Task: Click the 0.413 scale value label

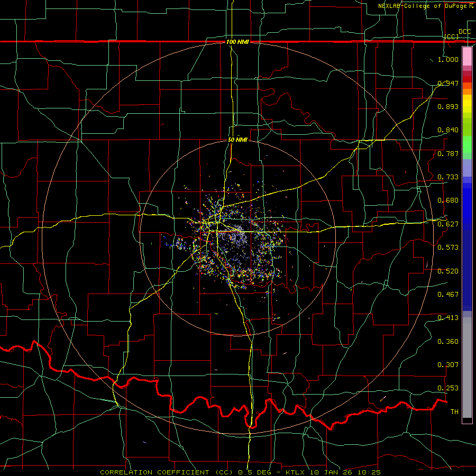Action: pos(448,318)
